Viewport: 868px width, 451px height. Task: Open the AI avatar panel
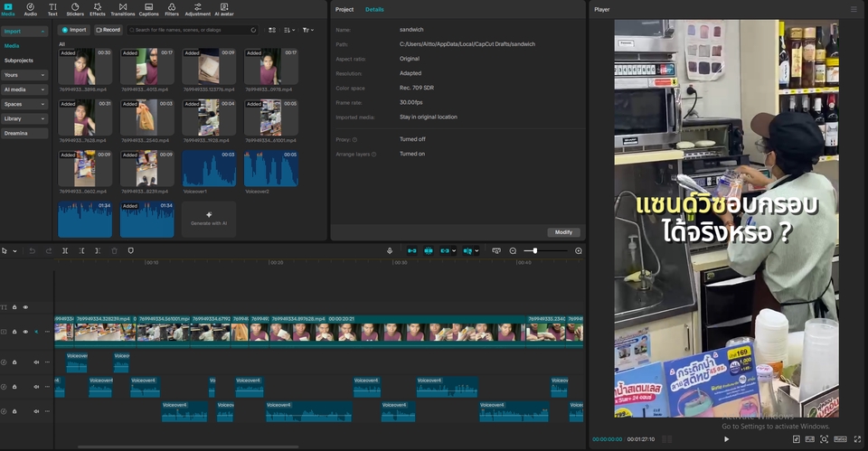click(223, 9)
